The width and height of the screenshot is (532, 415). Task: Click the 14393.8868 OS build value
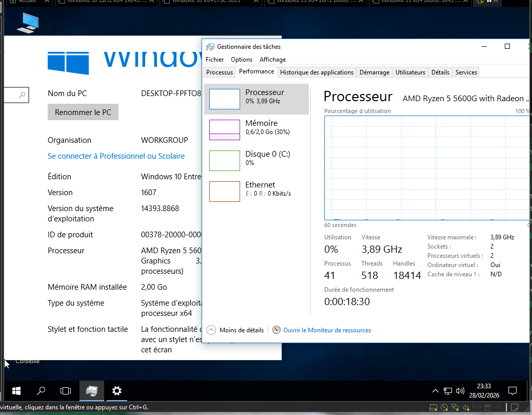click(160, 209)
